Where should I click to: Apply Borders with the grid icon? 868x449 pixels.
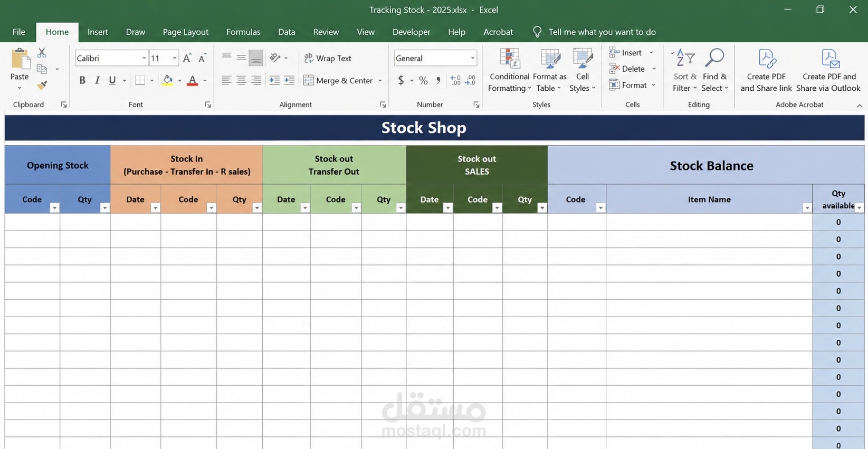tap(140, 80)
